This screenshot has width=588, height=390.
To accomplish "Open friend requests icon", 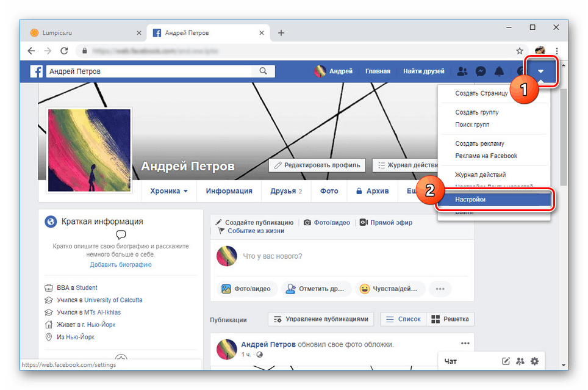I will (462, 71).
